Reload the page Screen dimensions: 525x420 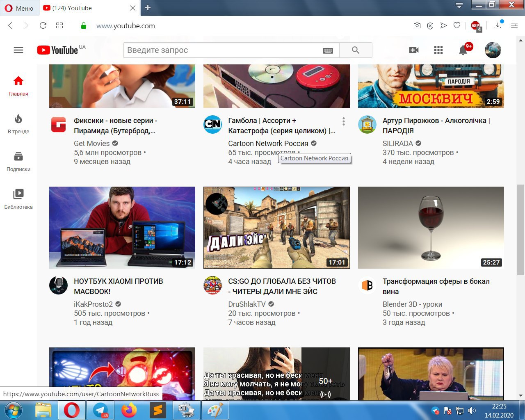(43, 25)
